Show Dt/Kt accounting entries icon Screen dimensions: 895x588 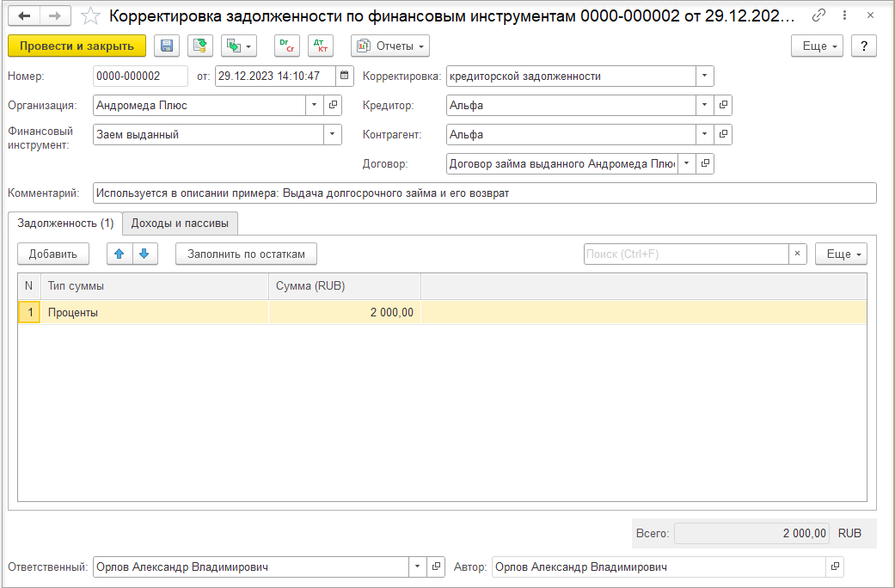point(321,46)
